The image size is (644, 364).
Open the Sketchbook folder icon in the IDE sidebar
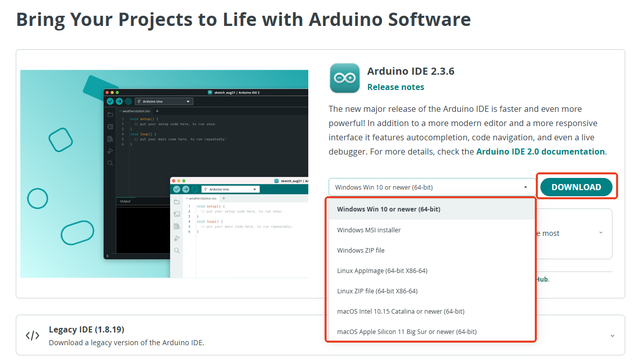coord(110,114)
